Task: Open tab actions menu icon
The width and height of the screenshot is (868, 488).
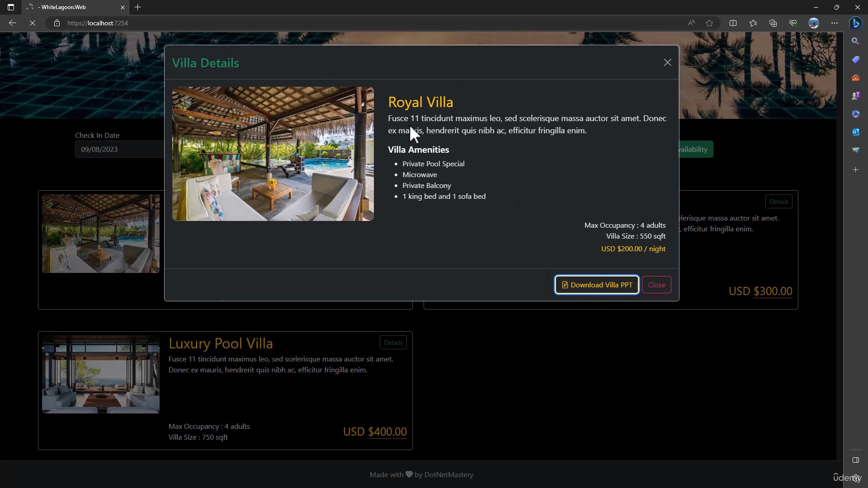Action: [11, 7]
